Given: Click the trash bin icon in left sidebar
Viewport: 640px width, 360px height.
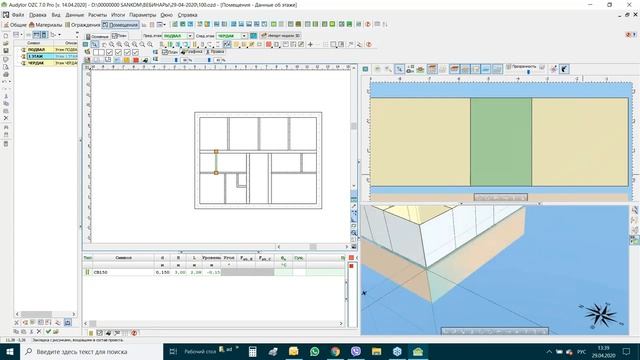Looking at the screenshot, I should (x=6, y=144).
